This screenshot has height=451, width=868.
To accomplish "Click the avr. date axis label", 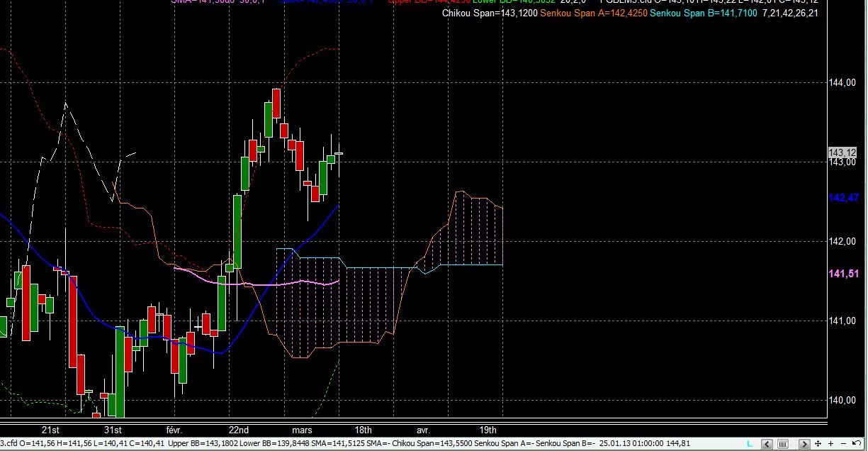I will [423, 430].
